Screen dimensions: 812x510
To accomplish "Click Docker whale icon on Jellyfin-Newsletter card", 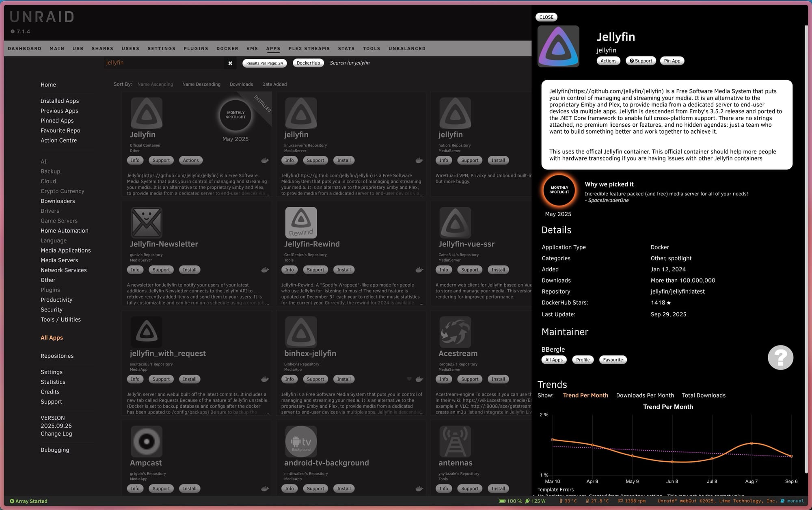I will [265, 270].
